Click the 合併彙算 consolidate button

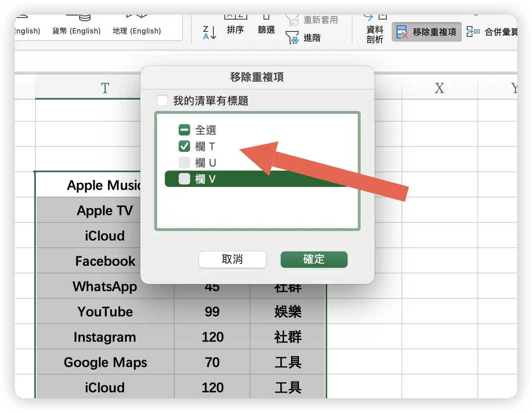(492, 32)
